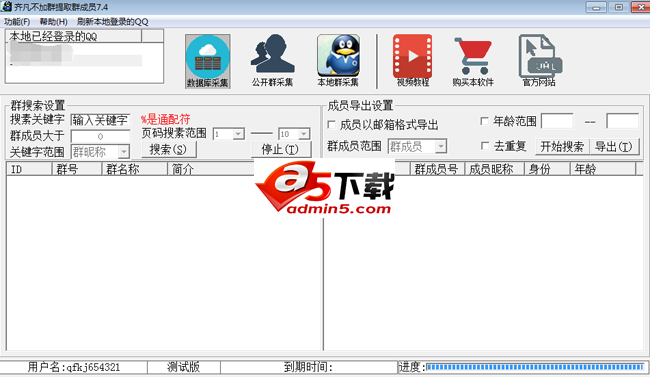The width and height of the screenshot is (650, 377).
Task: Enable the 去重复 deduplicate checkbox
Action: click(x=484, y=146)
